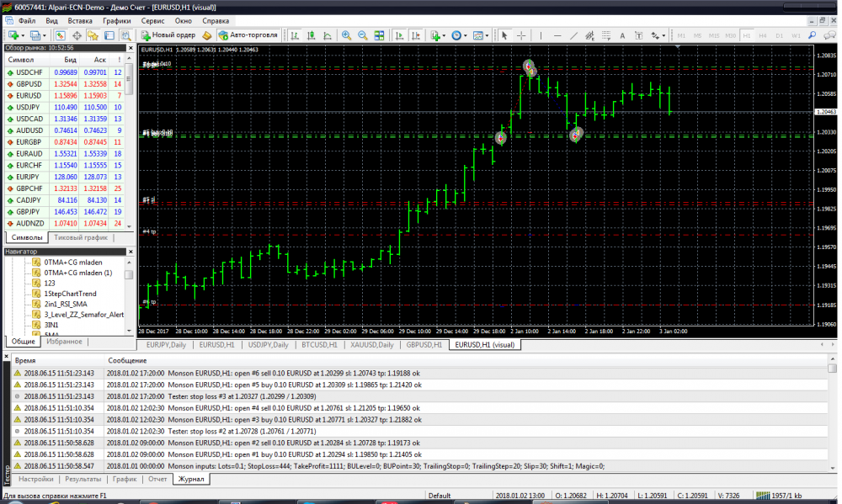This screenshot has height=504, width=842.
Task: Switch to M1 timeframe button
Action: click(681, 35)
